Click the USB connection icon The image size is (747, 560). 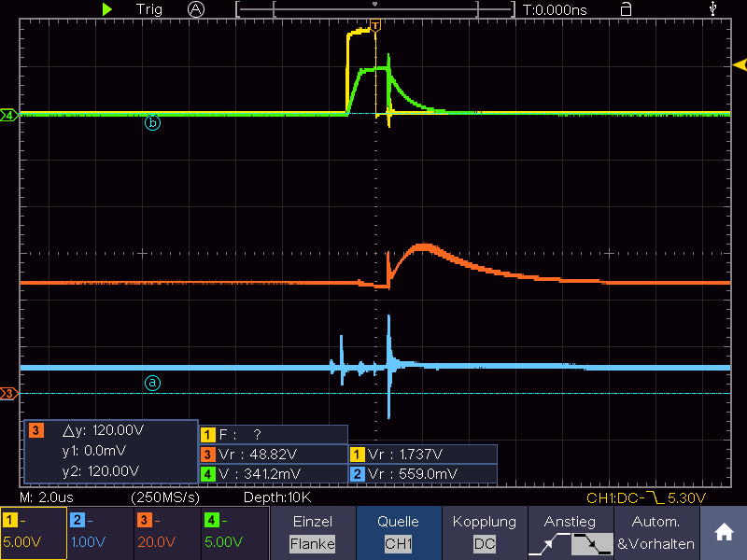pos(712,8)
